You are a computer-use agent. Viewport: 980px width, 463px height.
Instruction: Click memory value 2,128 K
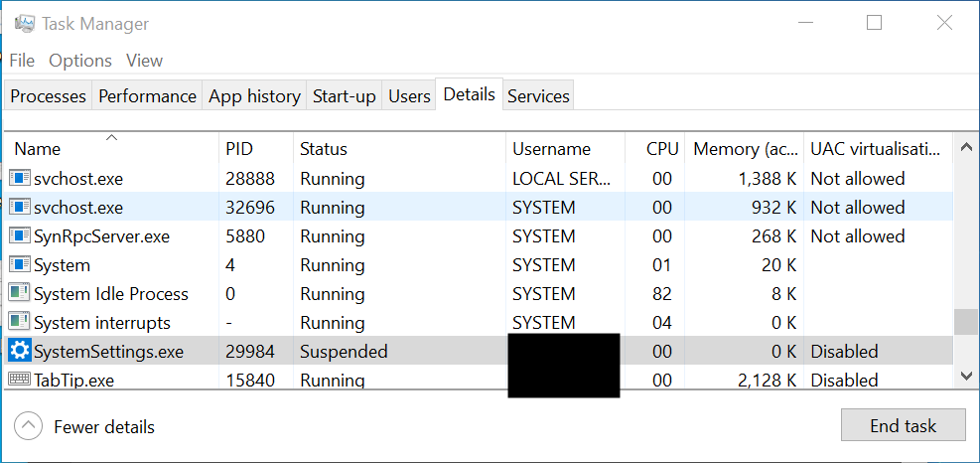pyautogui.click(x=765, y=381)
